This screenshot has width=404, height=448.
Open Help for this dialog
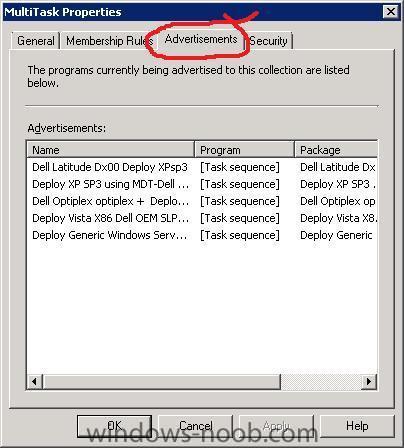click(x=357, y=426)
